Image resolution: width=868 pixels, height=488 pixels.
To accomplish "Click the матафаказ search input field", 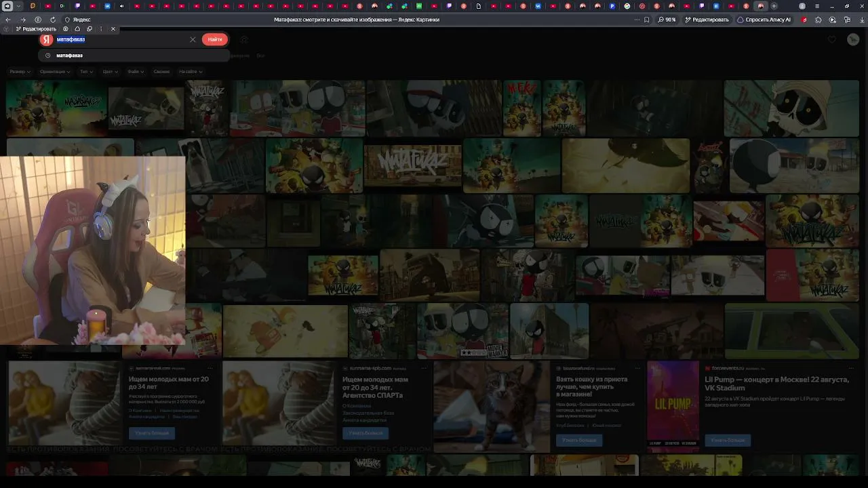I will pos(122,39).
